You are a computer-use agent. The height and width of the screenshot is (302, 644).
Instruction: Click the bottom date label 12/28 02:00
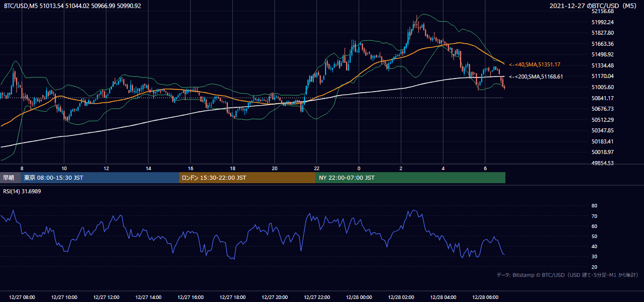tap(401, 297)
